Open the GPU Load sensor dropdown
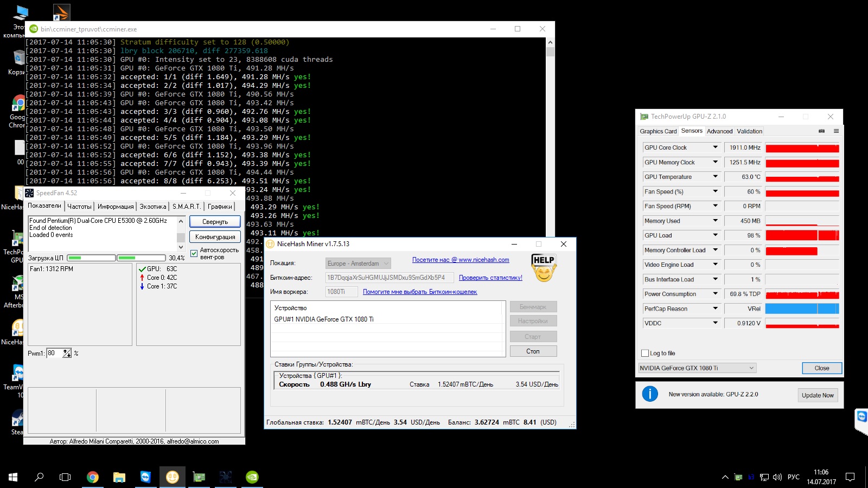This screenshot has width=868, height=488. [x=715, y=235]
